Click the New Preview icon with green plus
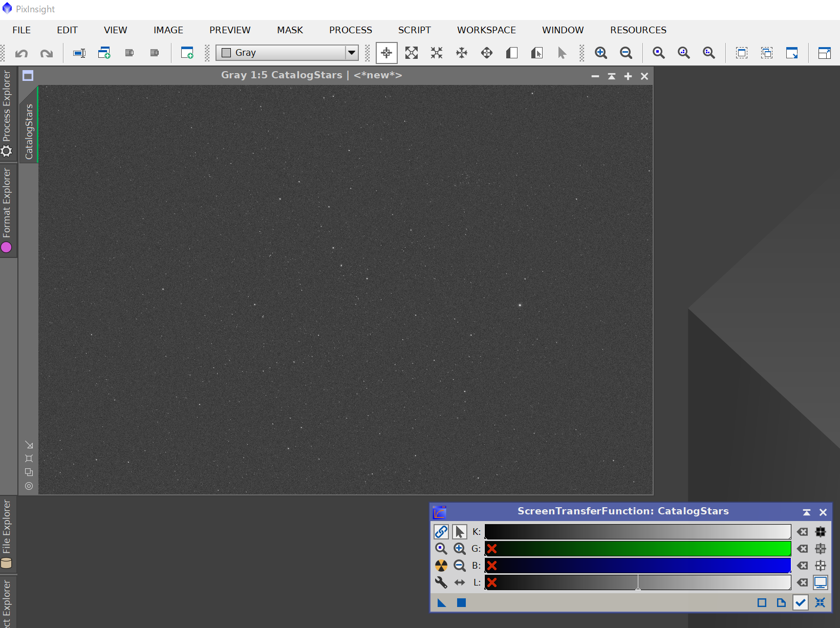 pyautogui.click(x=187, y=53)
